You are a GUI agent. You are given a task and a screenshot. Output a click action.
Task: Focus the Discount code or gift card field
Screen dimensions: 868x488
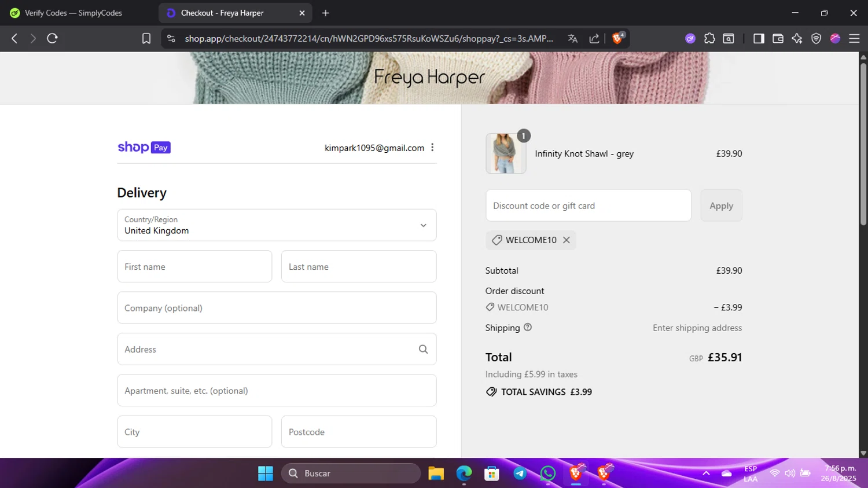[x=589, y=206]
